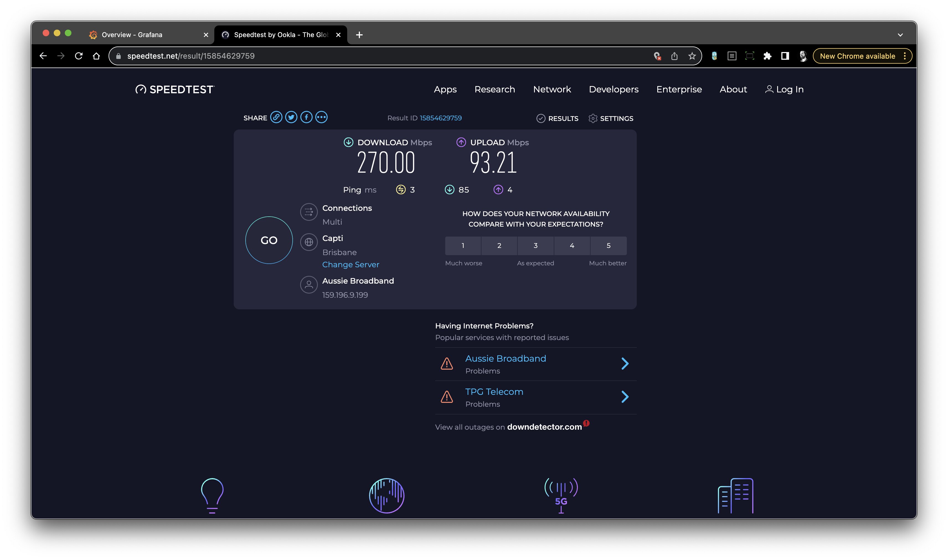This screenshot has width=948, height=560.
Task: Select rating 5, Much better
Action: tap(608, 246)
